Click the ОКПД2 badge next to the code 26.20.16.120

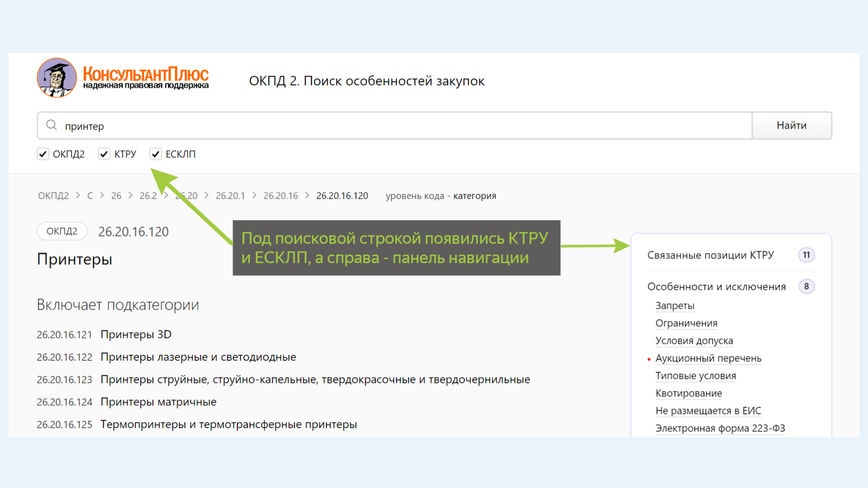pyautogui.click(x=62, y=231)
